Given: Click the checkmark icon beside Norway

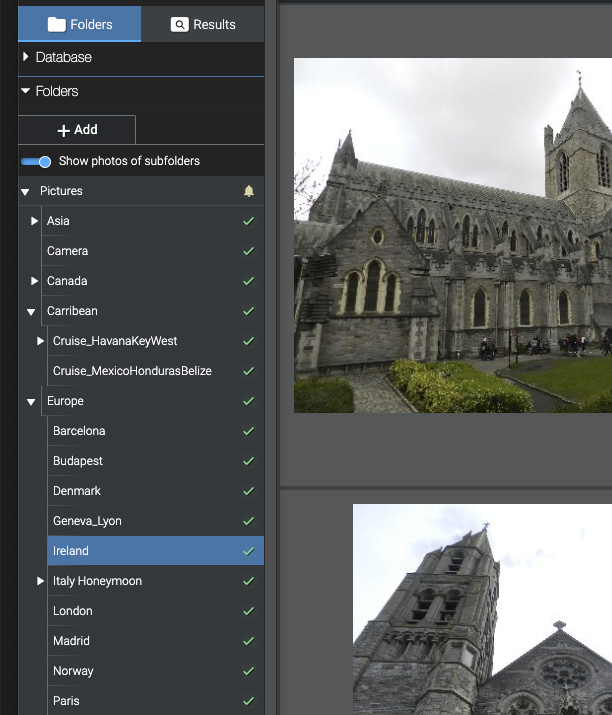Looking at the screenshot, I should [249, 671].
